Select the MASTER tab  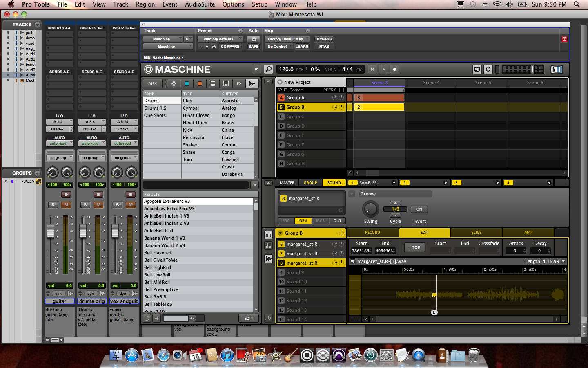[x=287, y=183]
